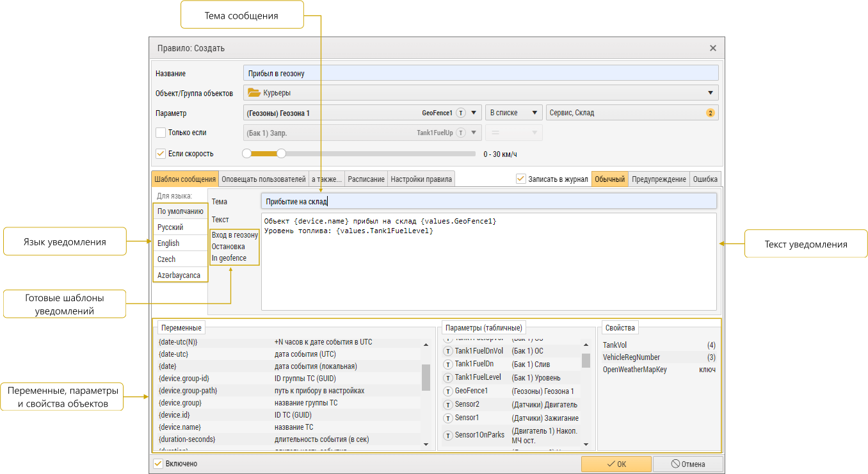Select the {device.id} variable

click(288, 415)
